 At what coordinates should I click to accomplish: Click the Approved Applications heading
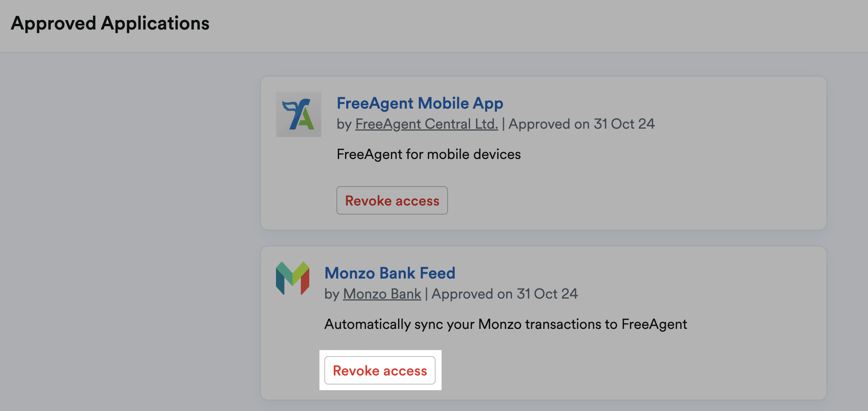(x=111, y=23)
